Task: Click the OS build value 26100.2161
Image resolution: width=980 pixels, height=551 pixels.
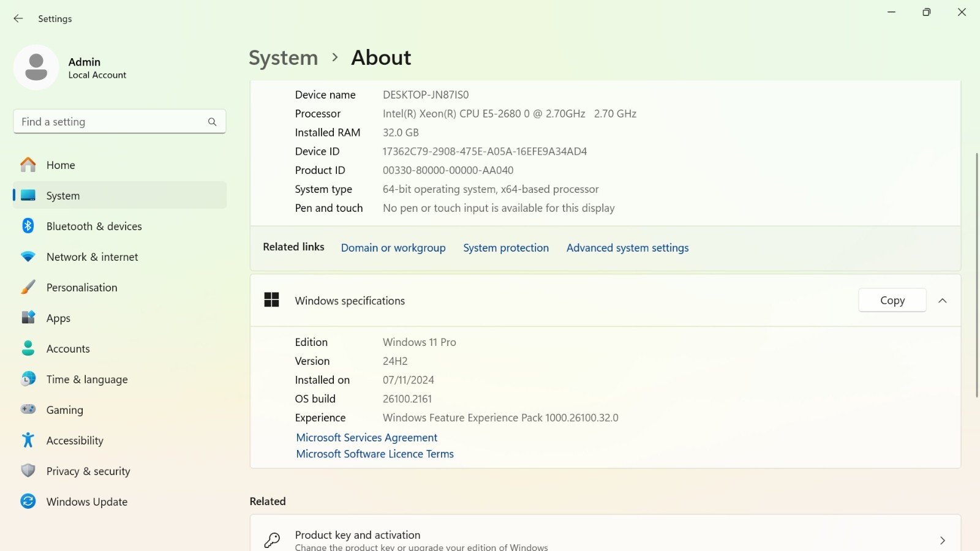Action: [407, 399]
